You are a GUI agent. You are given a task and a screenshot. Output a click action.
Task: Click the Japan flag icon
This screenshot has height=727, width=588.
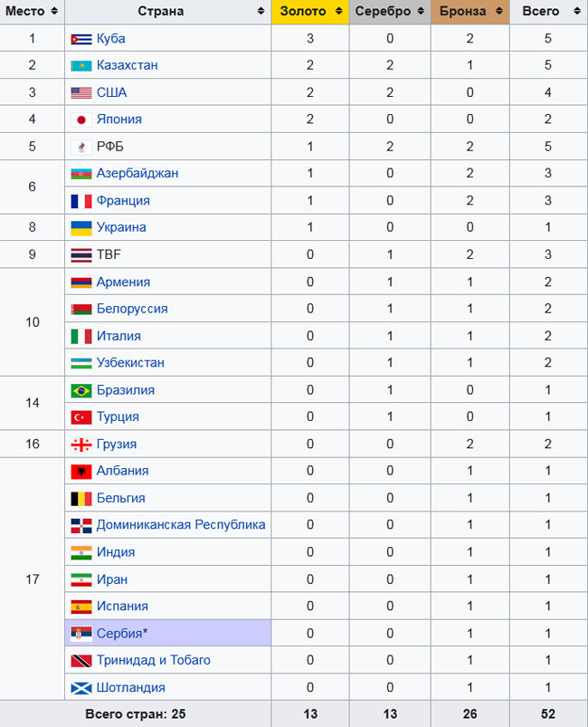click(x=81, y=120)
